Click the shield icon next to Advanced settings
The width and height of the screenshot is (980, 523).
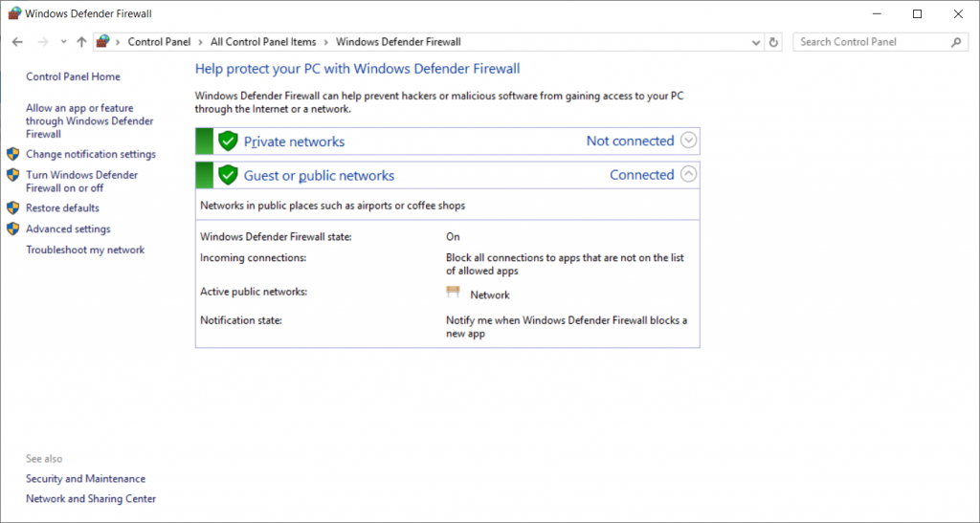coord(13,229)
